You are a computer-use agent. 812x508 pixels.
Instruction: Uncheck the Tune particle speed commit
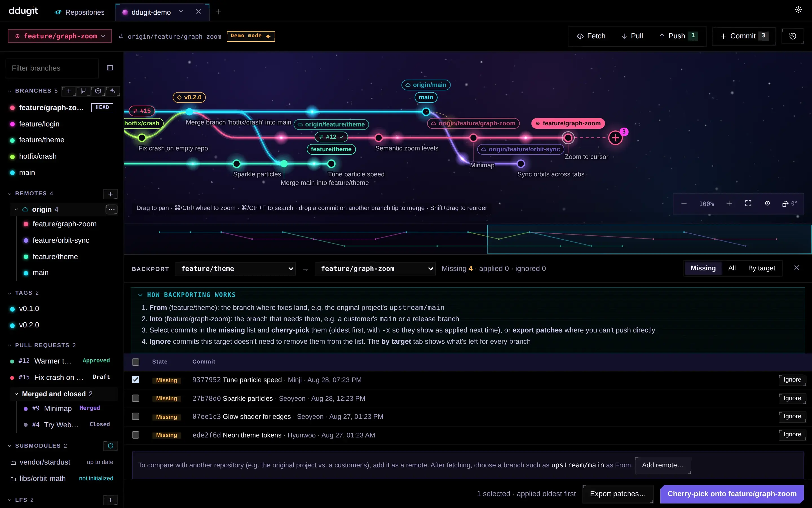(136, 380)
